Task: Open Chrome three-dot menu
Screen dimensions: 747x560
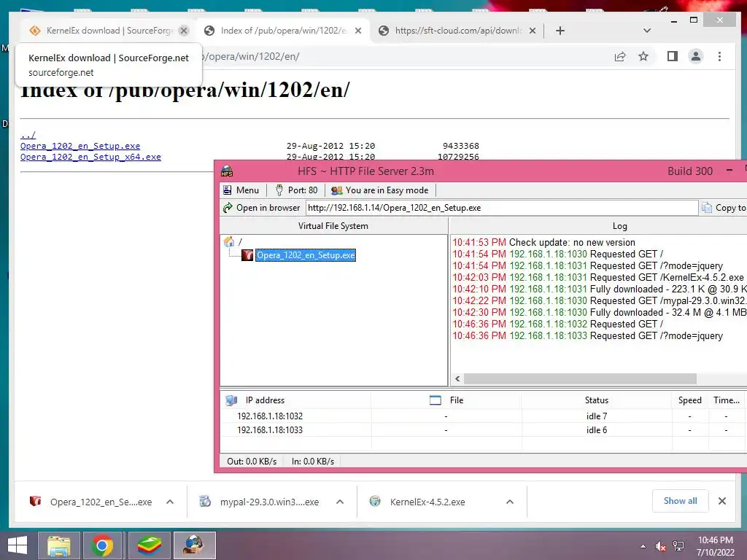Action: click(x=719, y=57)
